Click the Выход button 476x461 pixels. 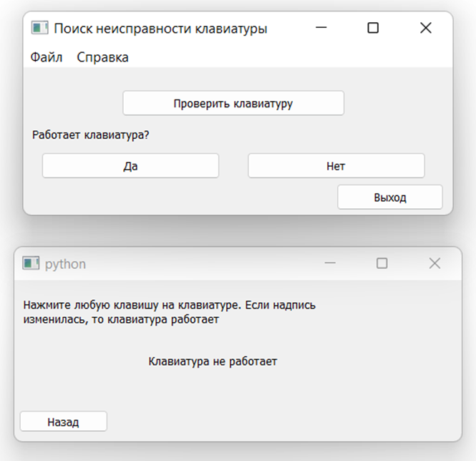tap(390, 198)
